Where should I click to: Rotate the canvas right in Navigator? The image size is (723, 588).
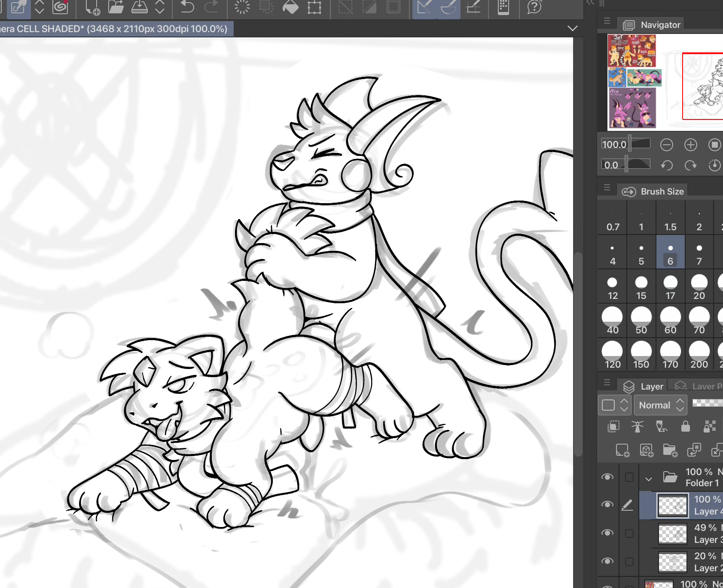[x=691, y=165]
